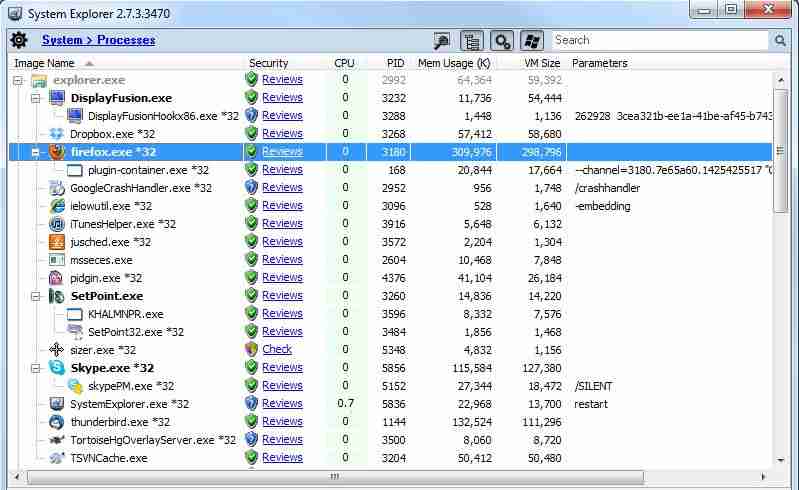
Task: Click the Windows logo toolbar icon
Action: pyautogui.click(x=531, y=41)
